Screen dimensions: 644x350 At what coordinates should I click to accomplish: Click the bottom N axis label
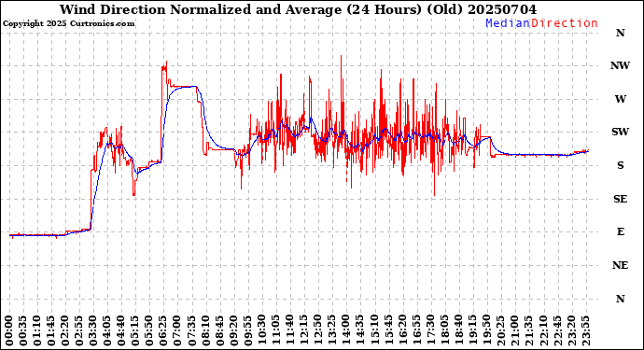click(x=620, y=299)
